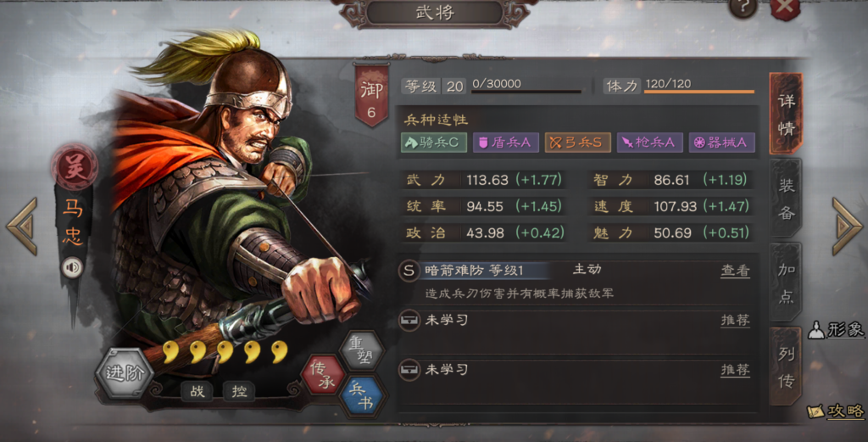Select the 骑兵C troop type badge
The width and height of the screenshot is (868, 442).
coord(434,143)
